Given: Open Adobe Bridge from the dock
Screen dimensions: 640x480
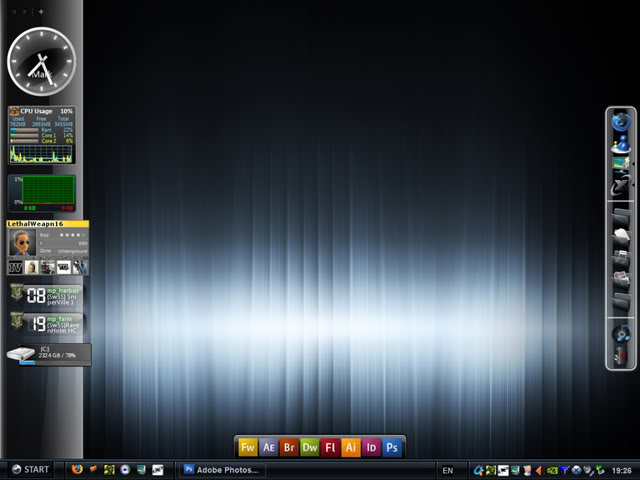Looking at the screenshot, I should [x=289, y=447].
